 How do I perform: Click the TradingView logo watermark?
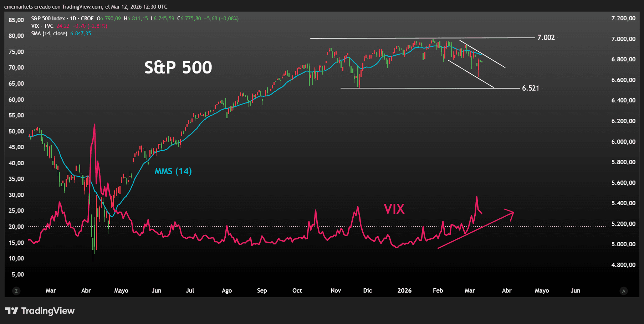39,311
